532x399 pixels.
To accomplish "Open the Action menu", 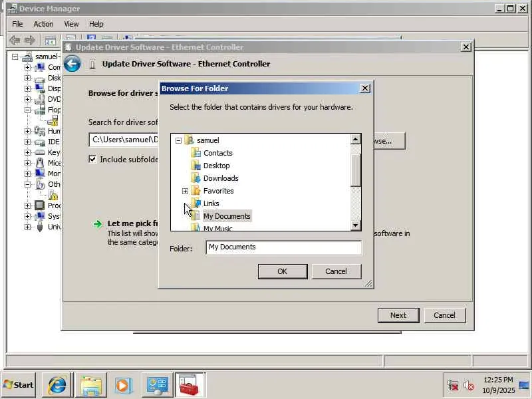I will pyautogui.click(x=43, y=24).
